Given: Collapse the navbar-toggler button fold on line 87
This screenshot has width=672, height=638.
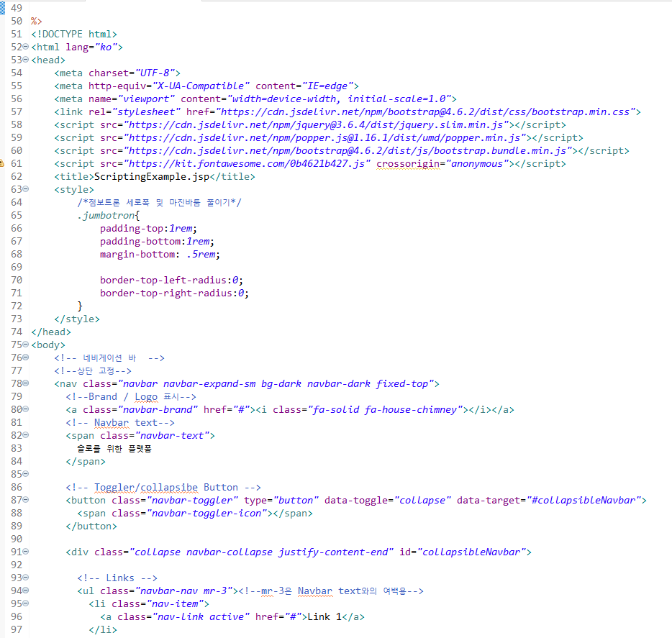Looking at the screenshot, I should click(26, 500).
